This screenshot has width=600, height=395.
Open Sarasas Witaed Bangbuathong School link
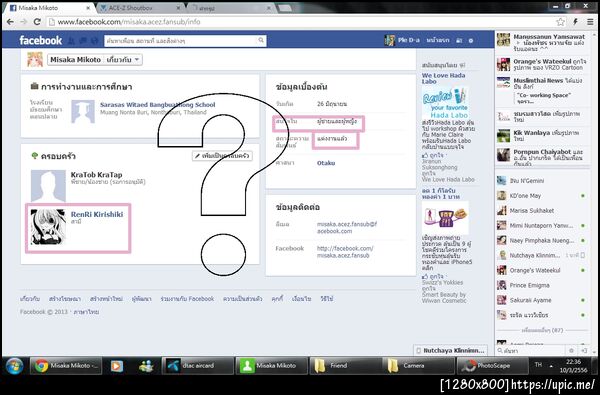[158, 104]
